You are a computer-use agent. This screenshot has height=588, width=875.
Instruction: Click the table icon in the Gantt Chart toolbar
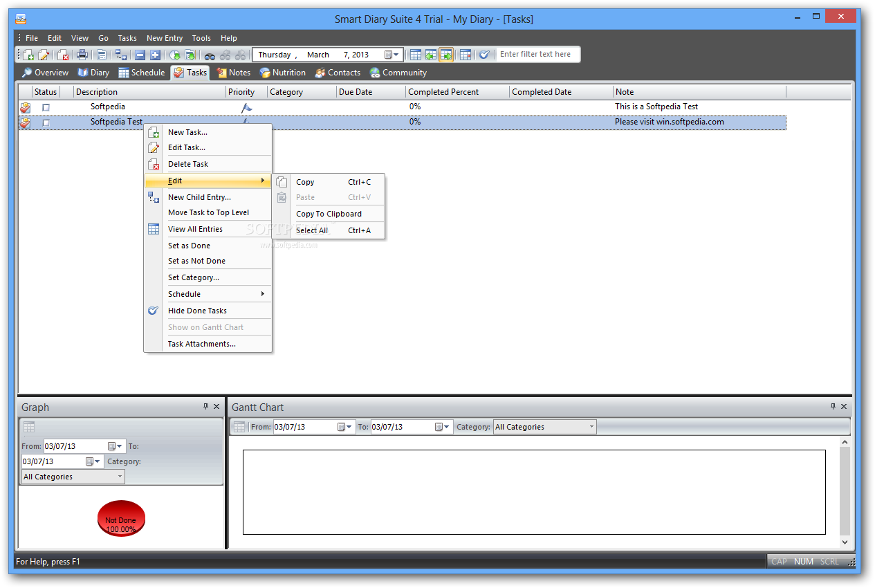click(x=239, y=427)
